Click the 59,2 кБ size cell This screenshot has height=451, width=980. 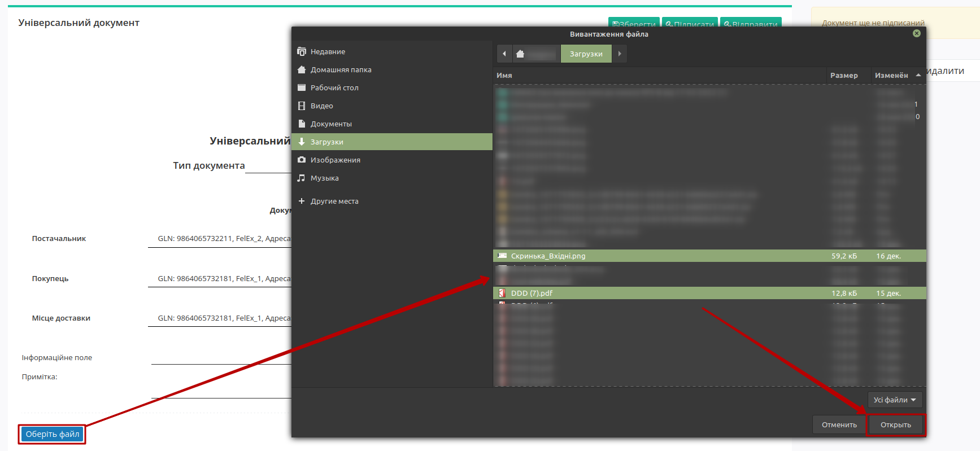coord(844,256)
